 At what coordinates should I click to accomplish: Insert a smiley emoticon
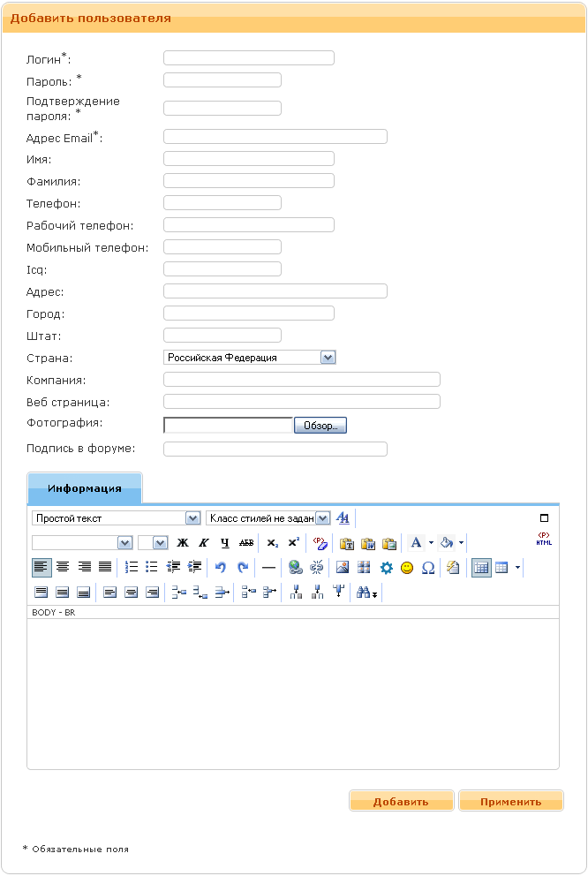(x=407, y=568)
